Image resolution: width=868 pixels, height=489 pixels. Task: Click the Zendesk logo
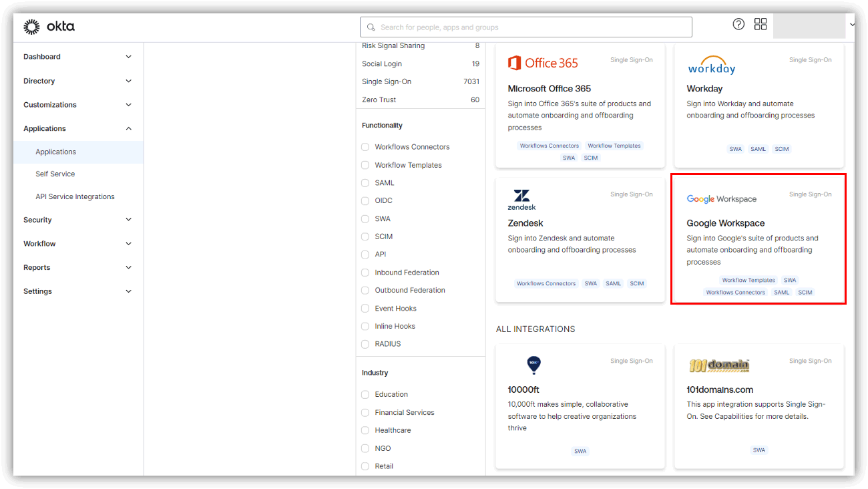coord(521,200)
